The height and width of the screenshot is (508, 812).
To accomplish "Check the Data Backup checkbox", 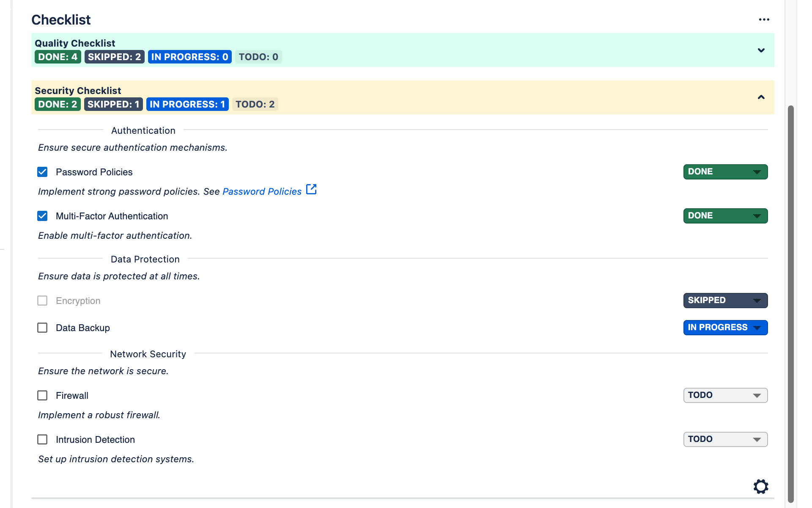I will coord(42,327).
